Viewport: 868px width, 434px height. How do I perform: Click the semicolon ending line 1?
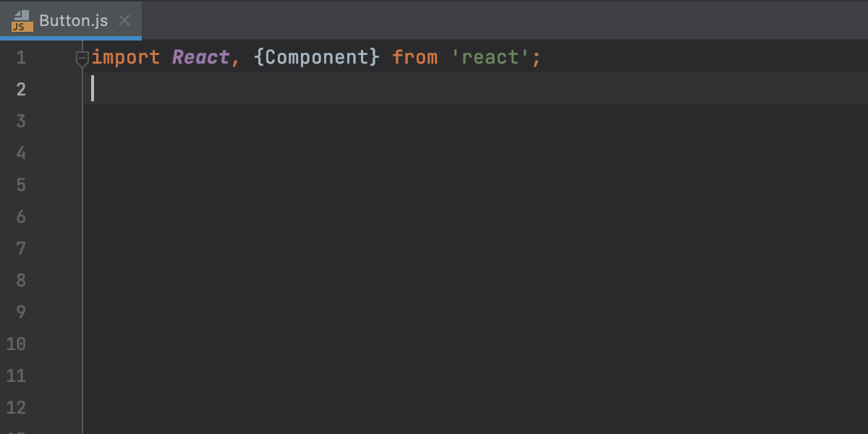click(536, 56)
